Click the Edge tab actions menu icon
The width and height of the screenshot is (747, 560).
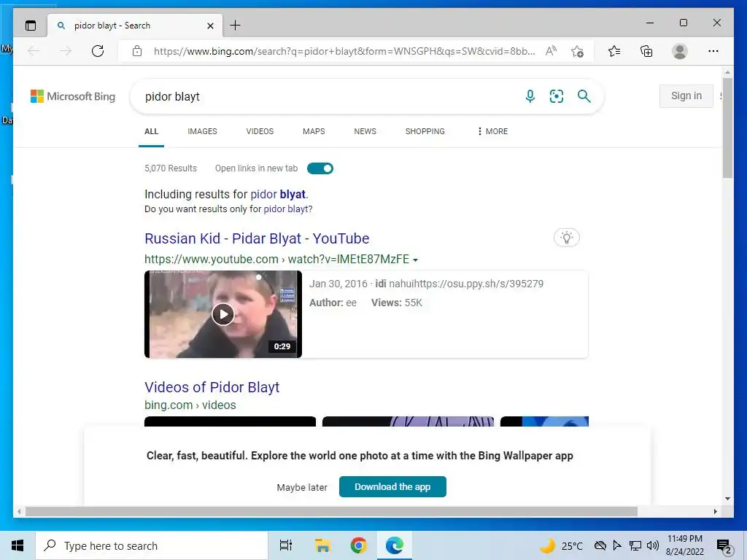[x=31, y=26]
